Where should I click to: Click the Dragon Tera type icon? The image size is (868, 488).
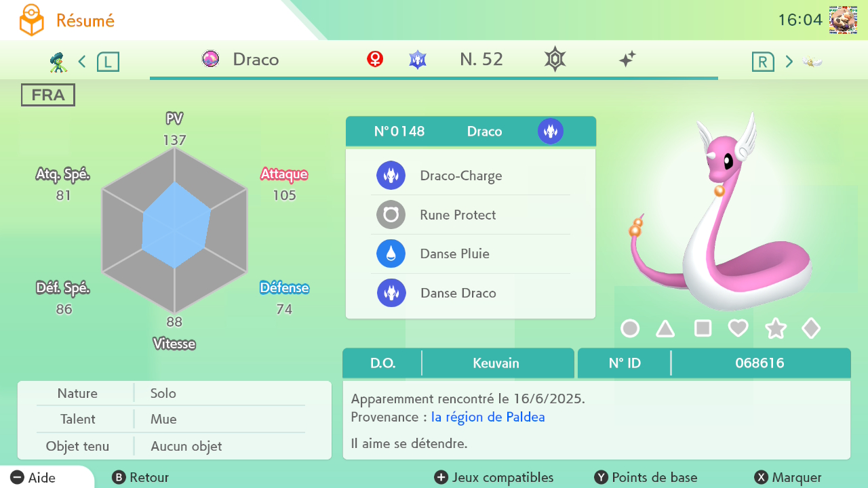coord(418,60)
